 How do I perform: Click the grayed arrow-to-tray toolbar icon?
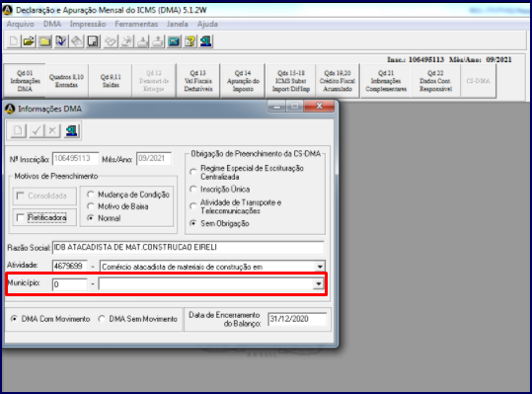tap(126, 41)
